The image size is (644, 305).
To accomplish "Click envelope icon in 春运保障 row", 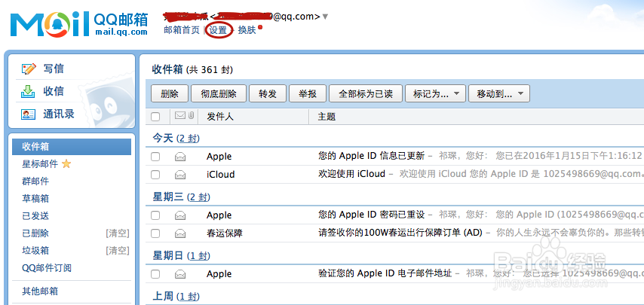I will pos(180,233).
